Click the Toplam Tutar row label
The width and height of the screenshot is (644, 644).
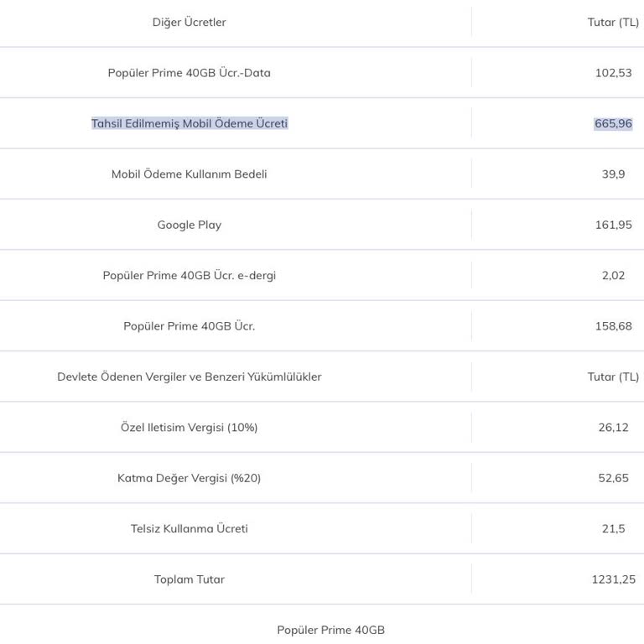coord(189,579)
